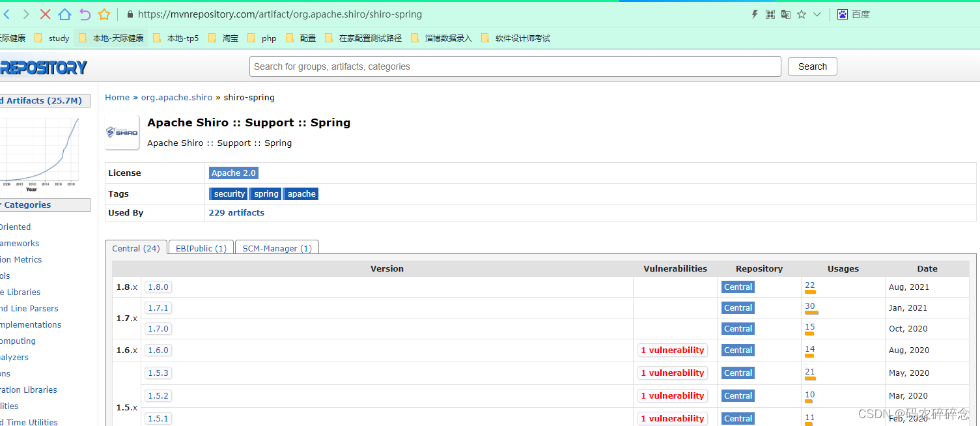Viewport: 980px width, 426px height.
Task: Click the purple undo/restore icon
Action: (x=85, y=14)
